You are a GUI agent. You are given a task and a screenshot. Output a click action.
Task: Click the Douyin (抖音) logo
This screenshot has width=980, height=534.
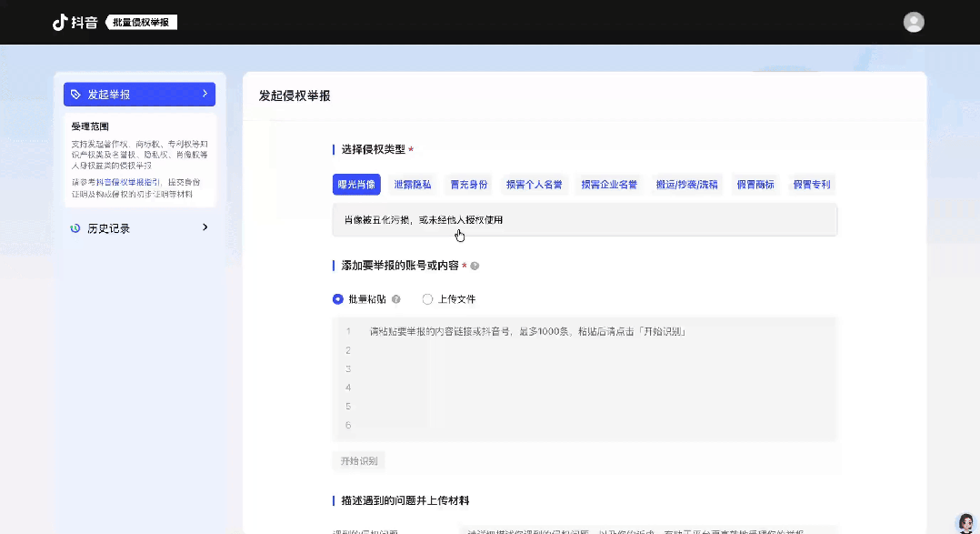point(75,22)
